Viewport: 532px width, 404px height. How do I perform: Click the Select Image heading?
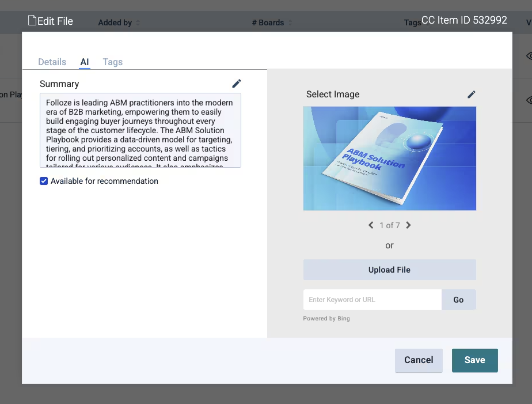pos(333,95)
